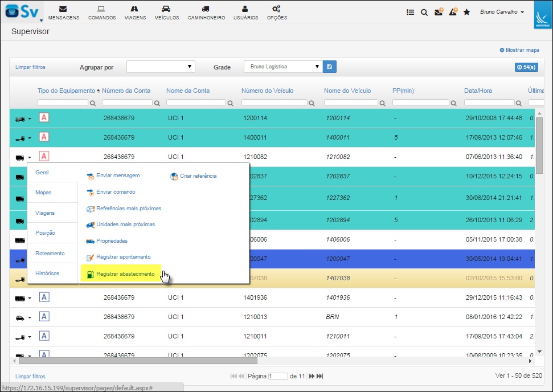Viewport: 553px width, 392px height.
Task: Click the Mostrar mapa link
Action: (519, 50)
